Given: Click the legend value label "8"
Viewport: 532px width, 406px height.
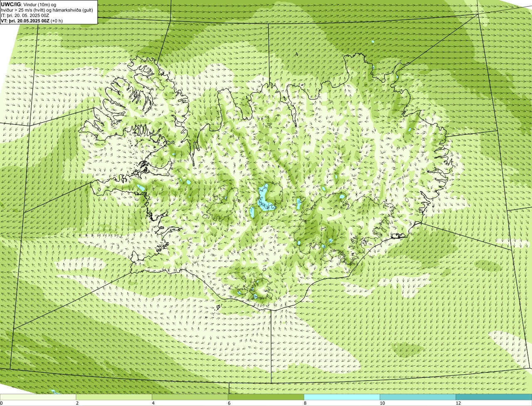Looking at the screenshot, I should pos(305,403).
